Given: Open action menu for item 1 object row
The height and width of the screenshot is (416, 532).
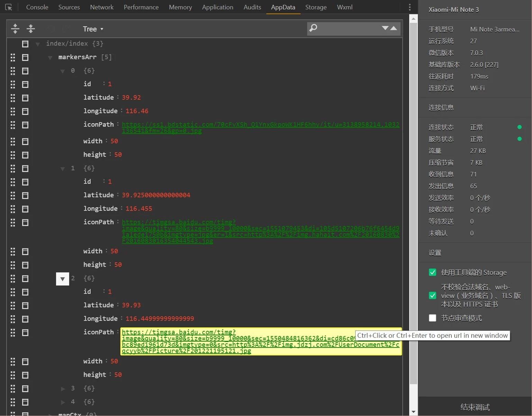Looking at the screenshot, I should pyautogui.click(x=25, y=169).
